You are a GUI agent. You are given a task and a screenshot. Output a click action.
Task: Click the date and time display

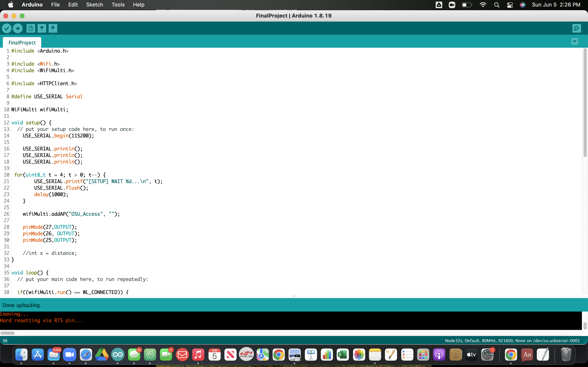556,5
